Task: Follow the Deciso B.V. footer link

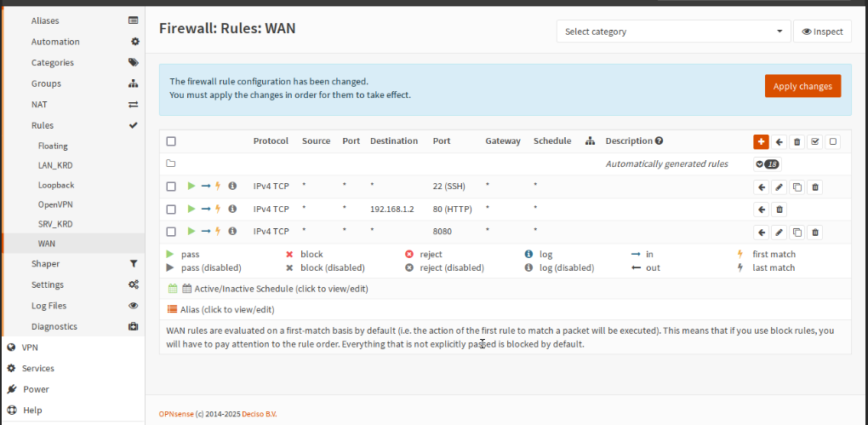Action: tap(261, 415)
